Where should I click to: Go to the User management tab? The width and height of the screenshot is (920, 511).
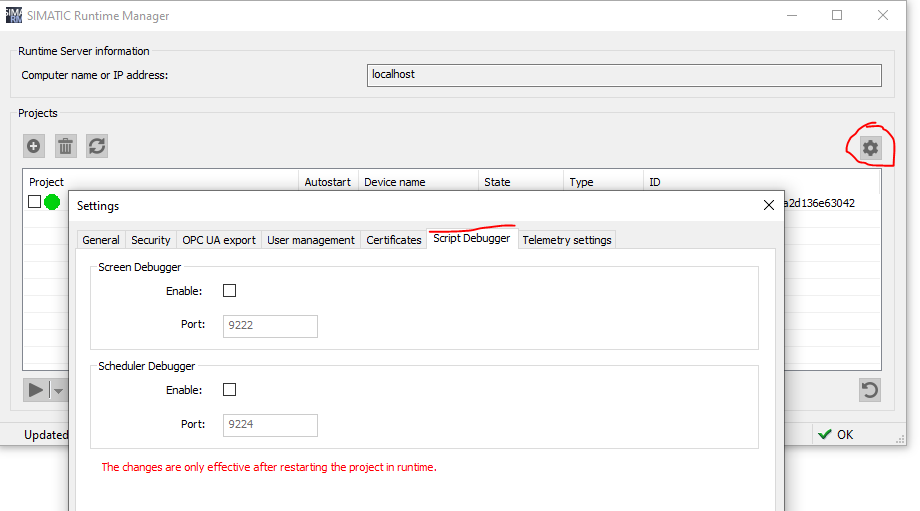[311, 240]
